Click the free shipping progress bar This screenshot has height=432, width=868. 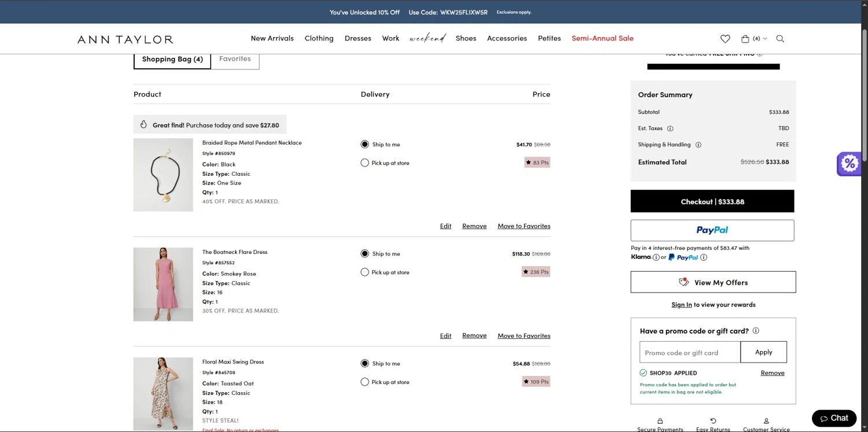pyautogui.click(x=713, y=67)
